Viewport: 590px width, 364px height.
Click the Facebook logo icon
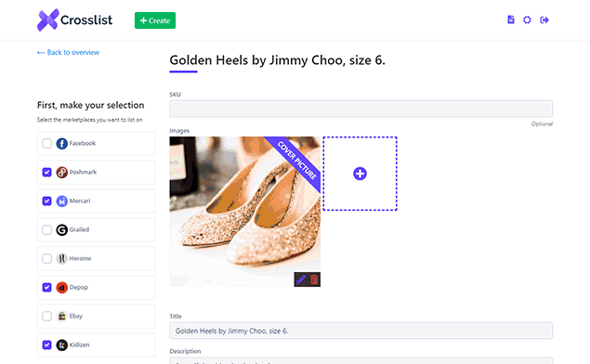(x=61, y=143)
